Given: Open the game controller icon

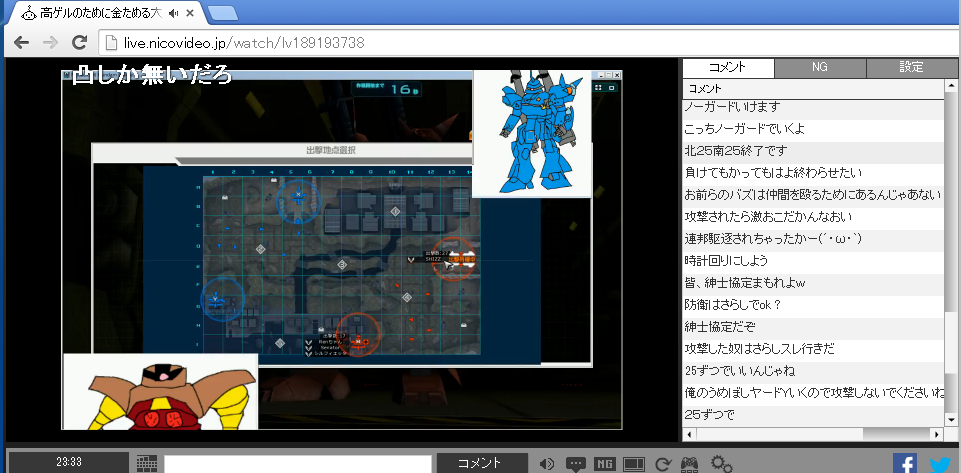Looking at the screenshot, I should pyautogui.click(x=690, y=464).
